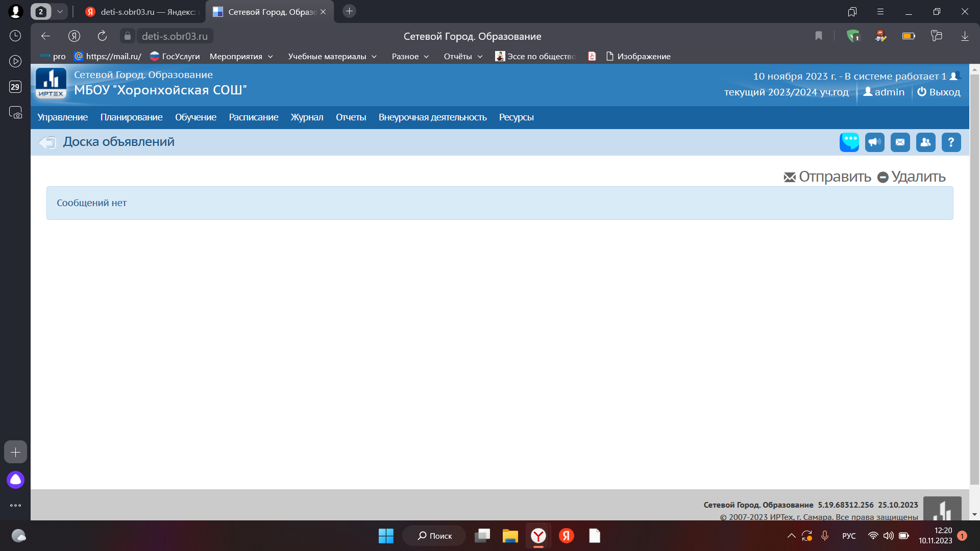
Task: Click the РУС language indicator
Action: (x=849, y=536)
